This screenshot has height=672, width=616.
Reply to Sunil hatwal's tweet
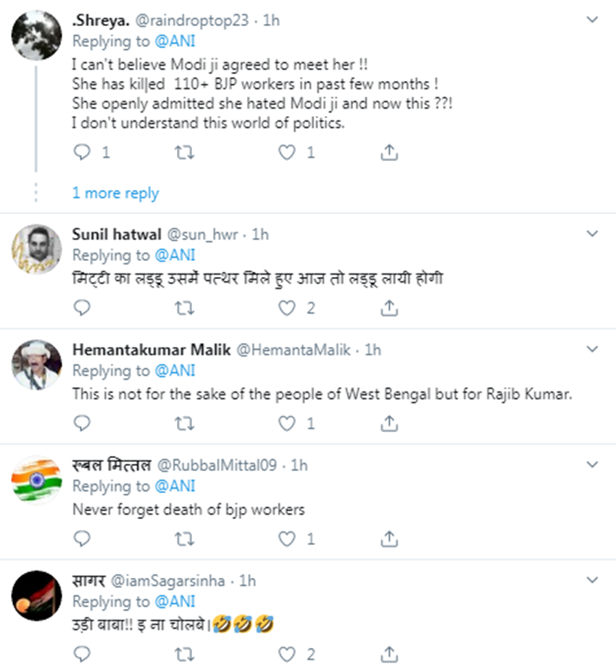click(x=83, y=308)
